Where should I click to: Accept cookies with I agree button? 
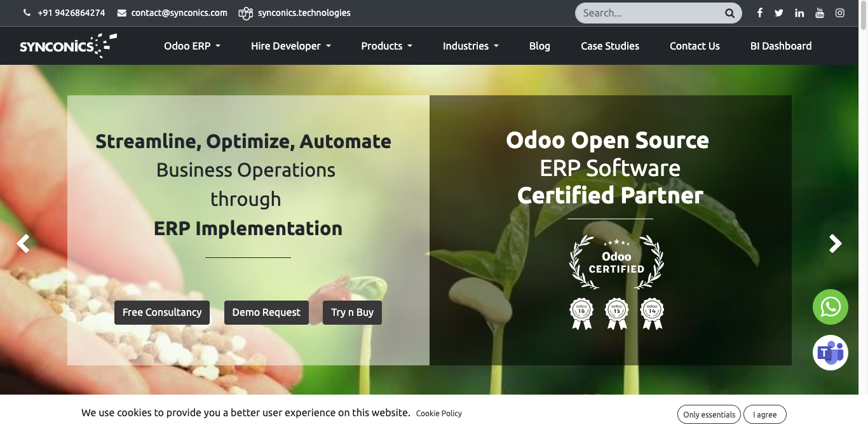pos(764,414)
